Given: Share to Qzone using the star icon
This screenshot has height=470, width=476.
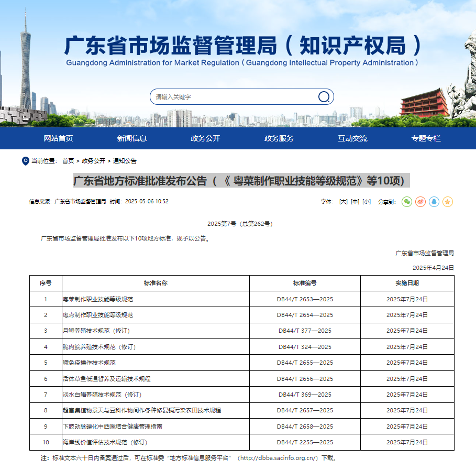Looking at the screenshot, I should (x=448, y=202).
